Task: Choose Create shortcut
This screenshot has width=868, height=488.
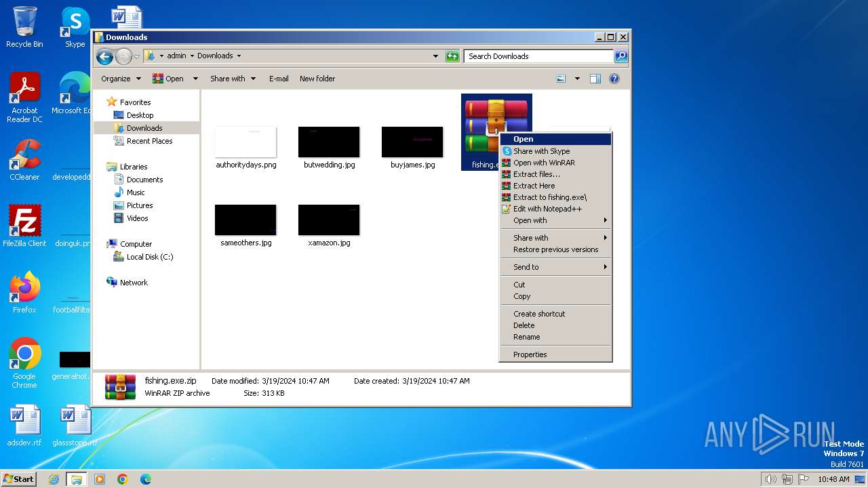Action: 555,314
